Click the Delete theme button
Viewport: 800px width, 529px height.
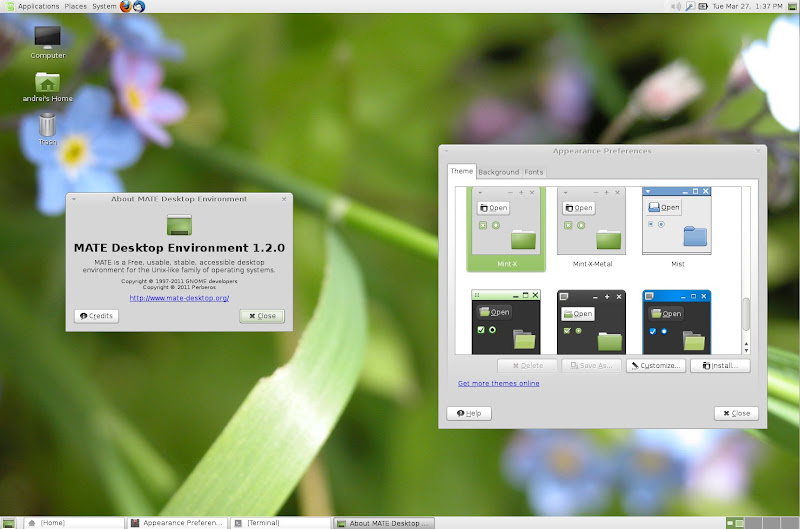pos(528,366)
